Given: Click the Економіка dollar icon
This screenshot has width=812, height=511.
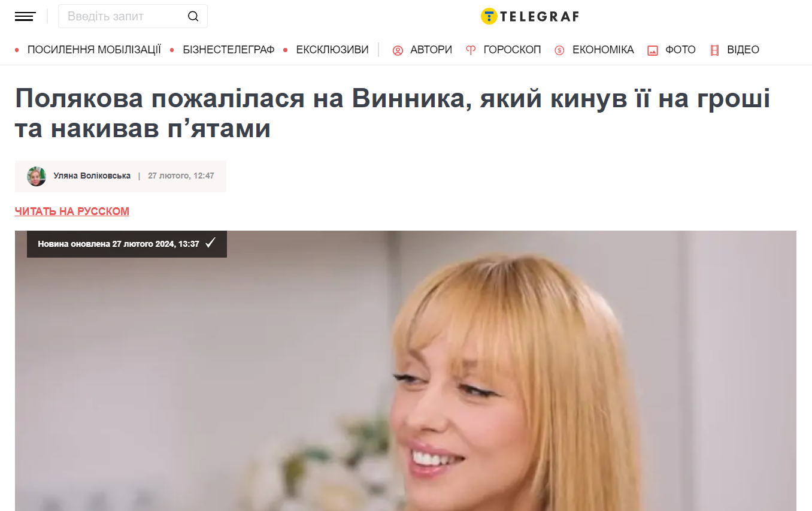Looking at the screenshot, I should click(559, 50).
